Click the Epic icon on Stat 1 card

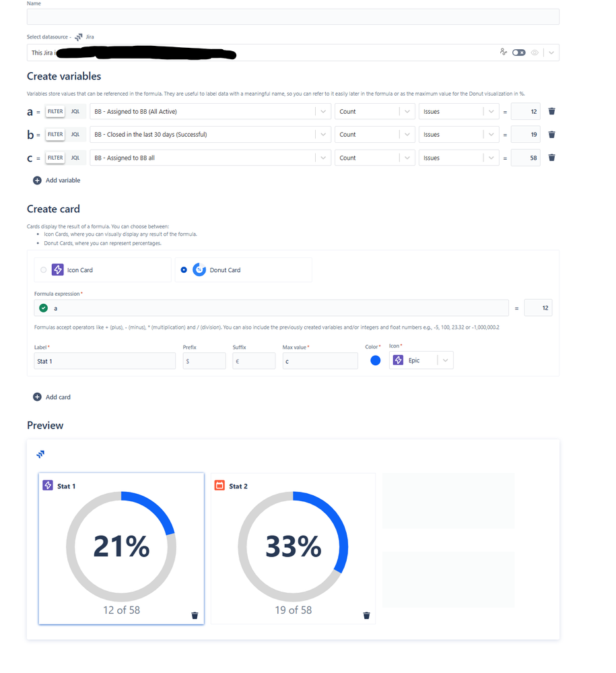tap(48, 486)
